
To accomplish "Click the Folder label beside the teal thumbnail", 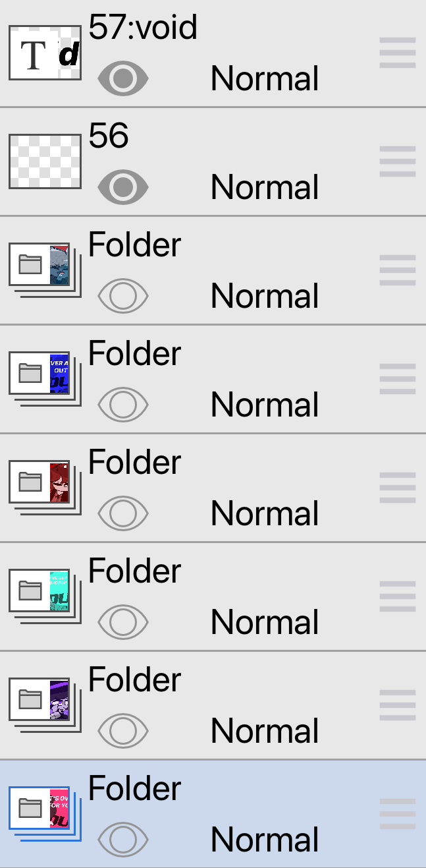I will pos(134,571).
